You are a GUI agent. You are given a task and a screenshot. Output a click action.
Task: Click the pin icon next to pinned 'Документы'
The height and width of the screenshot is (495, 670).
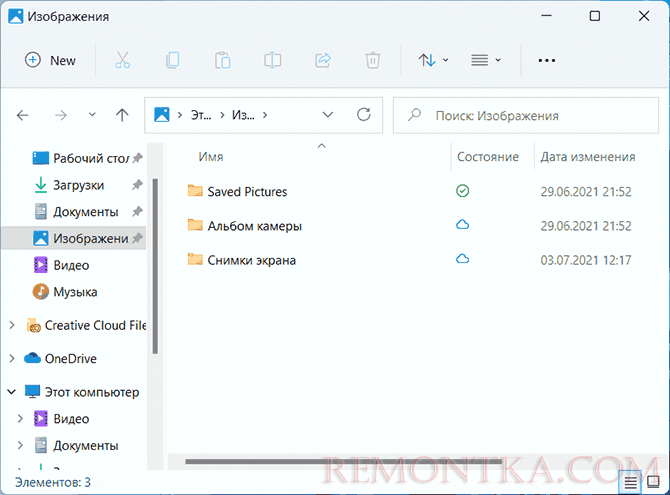137,211
